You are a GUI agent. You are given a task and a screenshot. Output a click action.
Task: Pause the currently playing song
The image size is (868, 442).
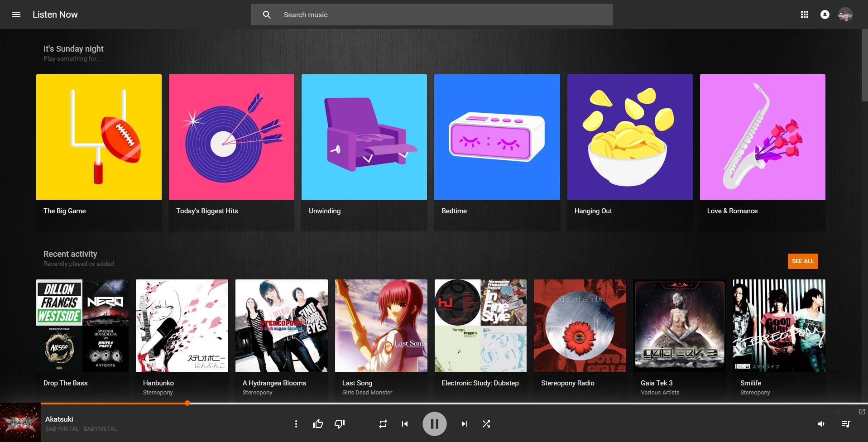click(x=434, y=424)
